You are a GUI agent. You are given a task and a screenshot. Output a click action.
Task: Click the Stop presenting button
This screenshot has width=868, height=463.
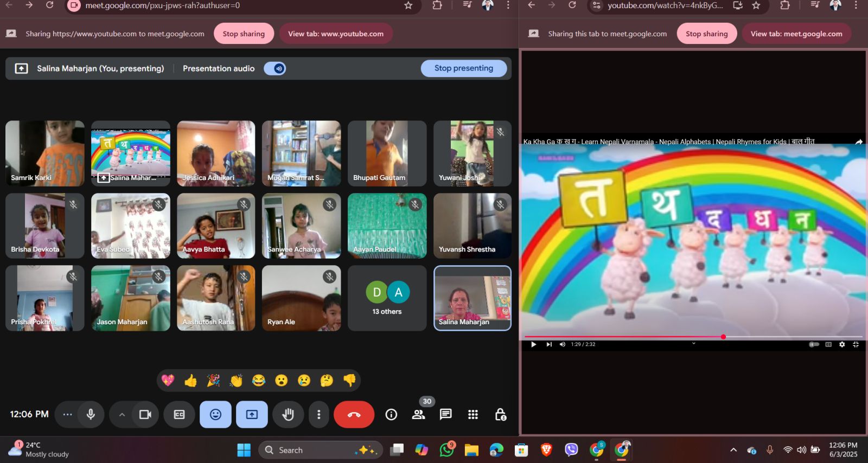point(464,68)
